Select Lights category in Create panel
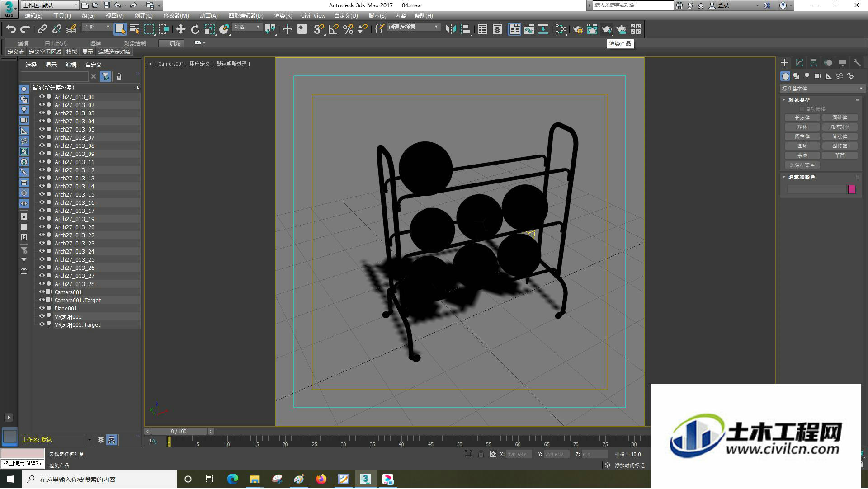 (807, 76)
